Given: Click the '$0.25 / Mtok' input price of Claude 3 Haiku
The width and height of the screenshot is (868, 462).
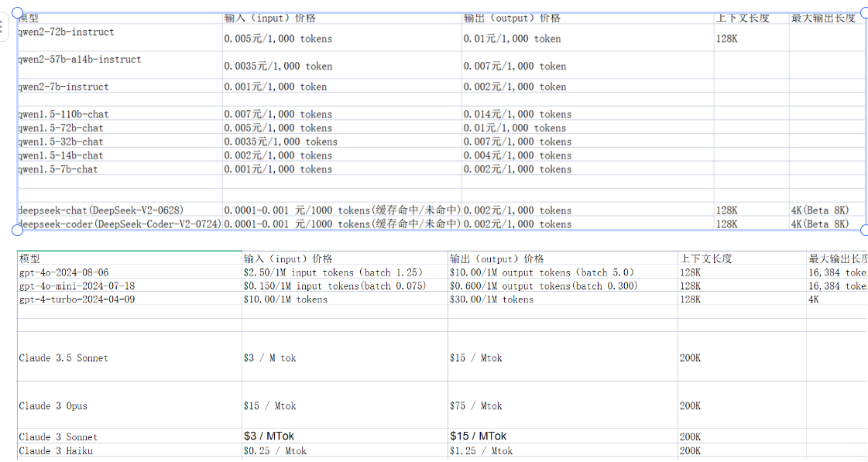Looking at the screenshot, I should [275, 451].
